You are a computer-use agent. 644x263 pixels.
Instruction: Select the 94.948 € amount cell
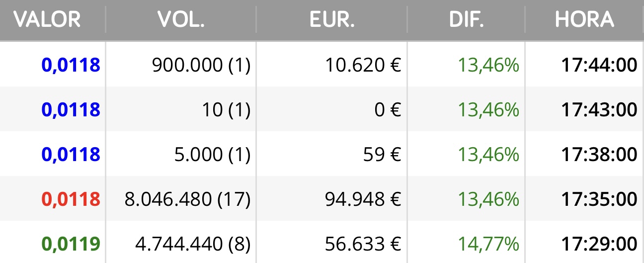click(363, 199)
